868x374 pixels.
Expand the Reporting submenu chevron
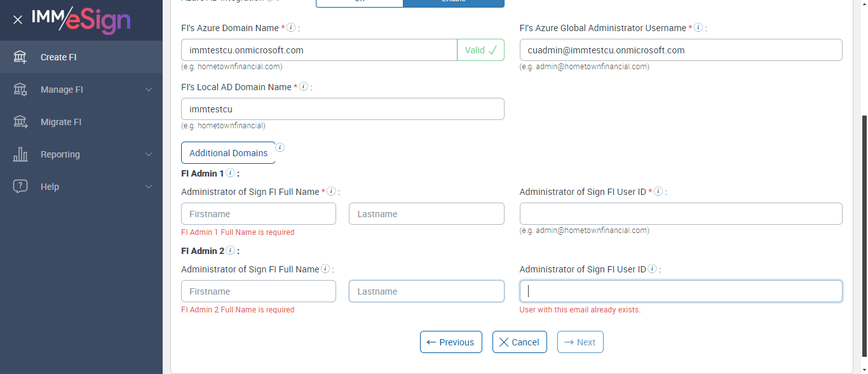tap(149, 154)
